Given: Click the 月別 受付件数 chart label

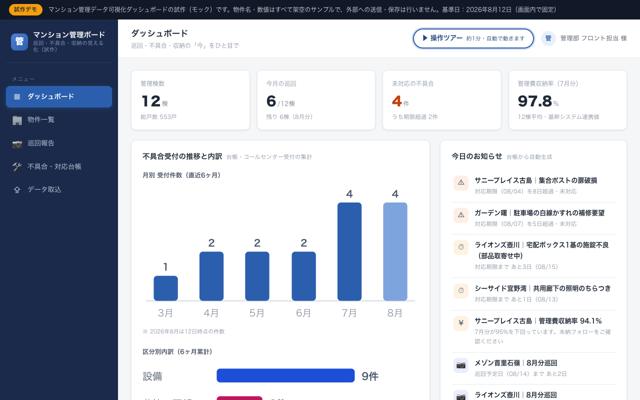Looking at the screenshot, I should point(182,175).
